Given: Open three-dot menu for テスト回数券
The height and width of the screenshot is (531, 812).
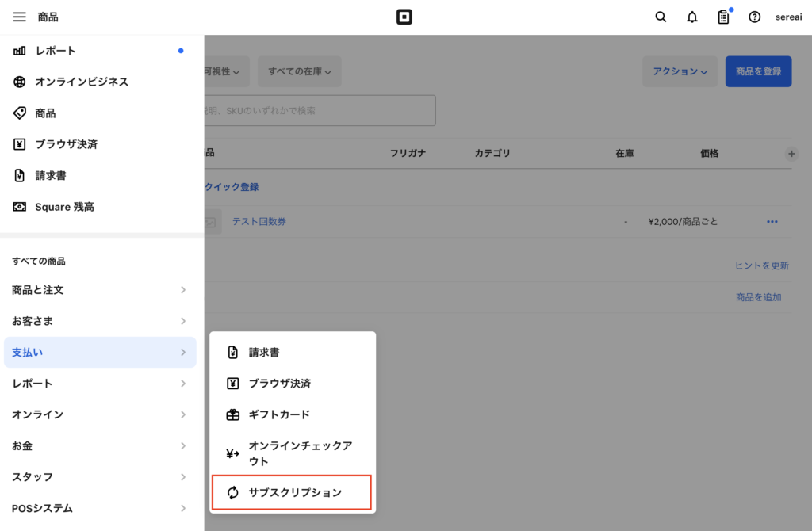Looking at the screenshot, I should coord(772,222).
